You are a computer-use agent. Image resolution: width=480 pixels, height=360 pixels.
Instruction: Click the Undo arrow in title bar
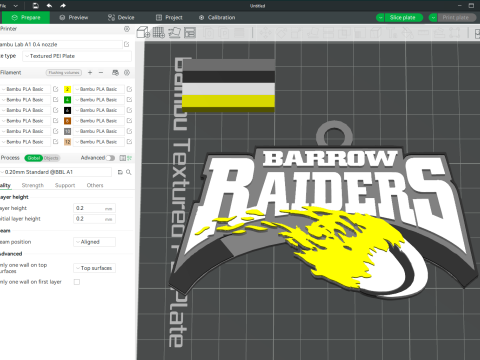(49, 6)
